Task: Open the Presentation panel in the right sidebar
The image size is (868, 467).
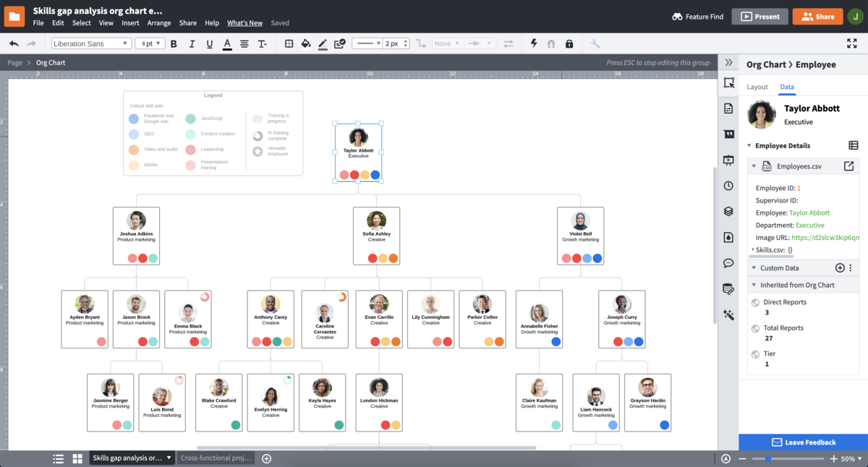Action: 728,160
